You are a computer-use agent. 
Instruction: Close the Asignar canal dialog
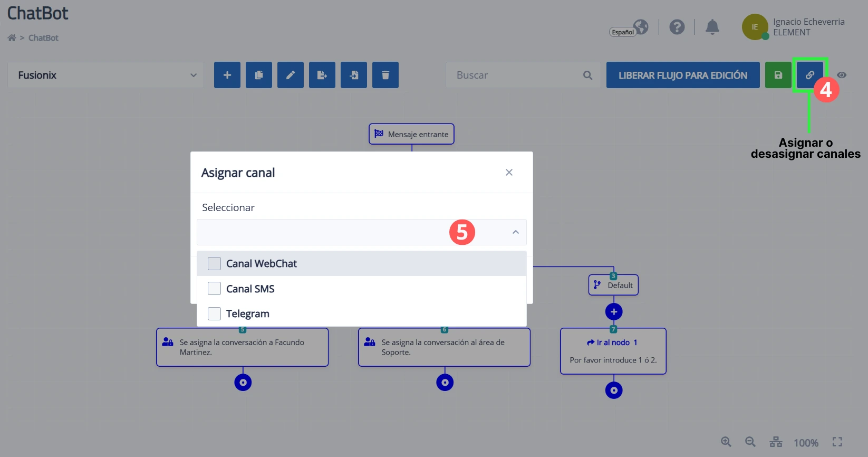[x=509, y=173]
